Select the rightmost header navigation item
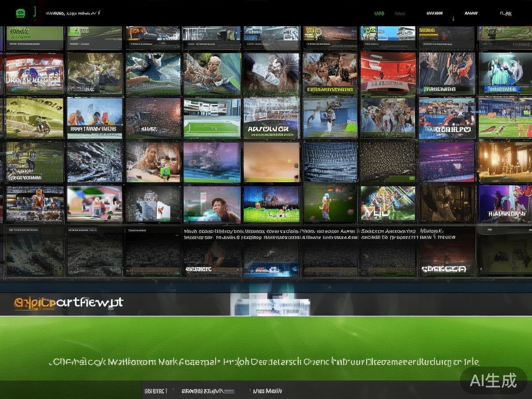 point(506,13)
